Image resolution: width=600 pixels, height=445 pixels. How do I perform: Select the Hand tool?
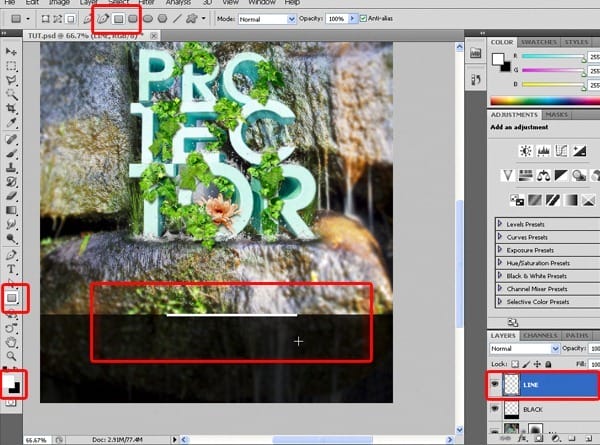point(11,342)
